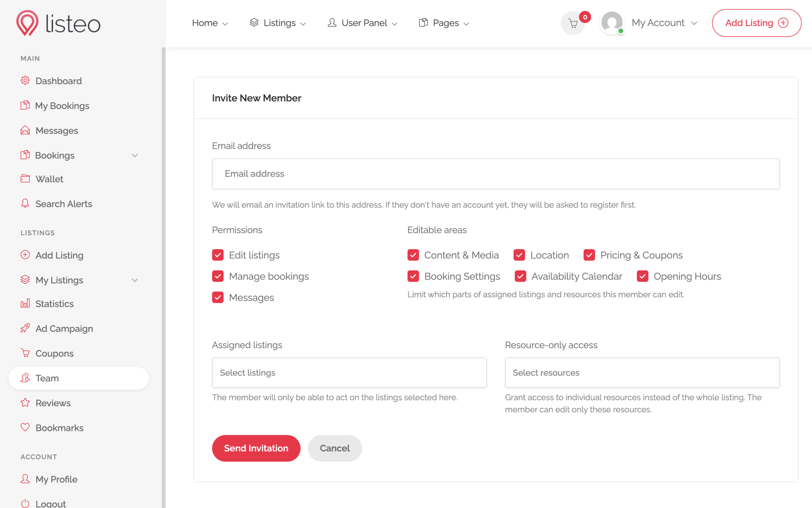Click the Add Listing plus-circle sidebar icon
The height and width of the screenshot is (508, 812).
(25, 255)
